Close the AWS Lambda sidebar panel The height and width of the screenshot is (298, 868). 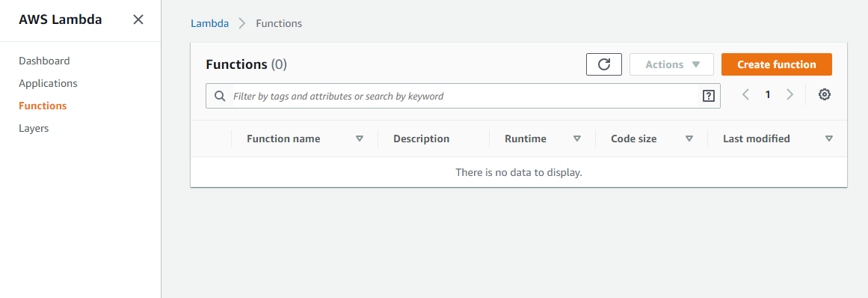[138, 19]
